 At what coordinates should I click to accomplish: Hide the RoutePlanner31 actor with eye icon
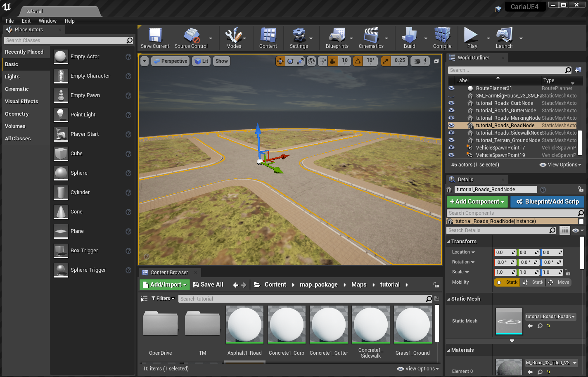451,88
